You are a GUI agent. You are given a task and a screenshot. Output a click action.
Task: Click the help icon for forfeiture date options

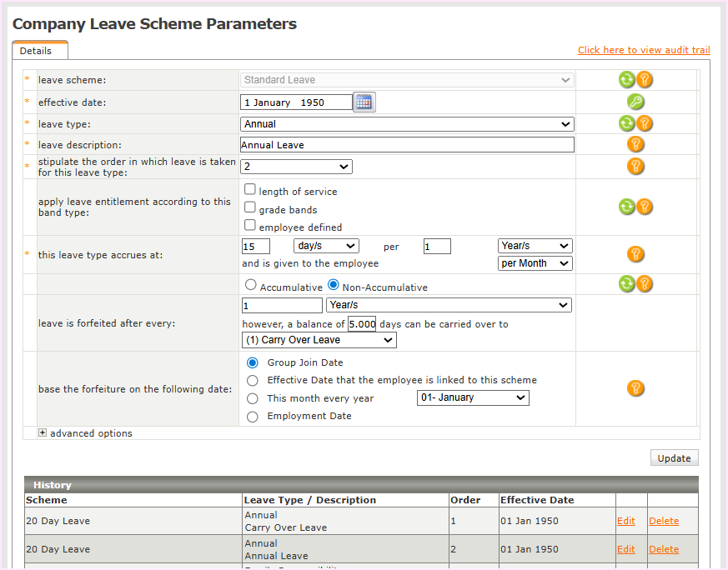coord(635,388)
